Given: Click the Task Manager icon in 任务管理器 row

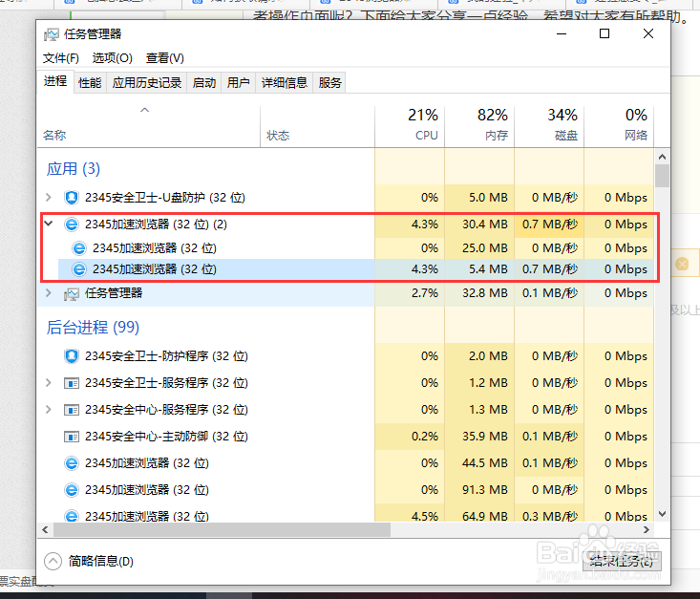Looking at the screenshot, I should tap(72, 293).
